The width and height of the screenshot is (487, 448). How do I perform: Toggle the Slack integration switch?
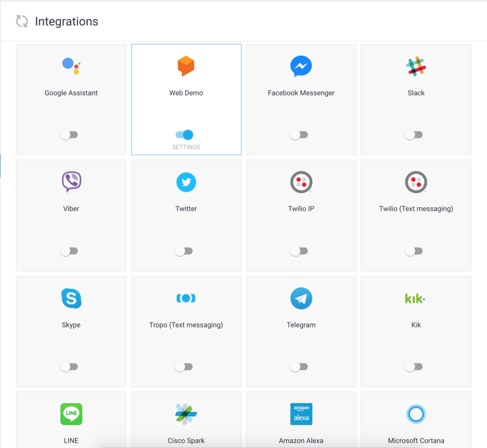[x=415, y=134]
